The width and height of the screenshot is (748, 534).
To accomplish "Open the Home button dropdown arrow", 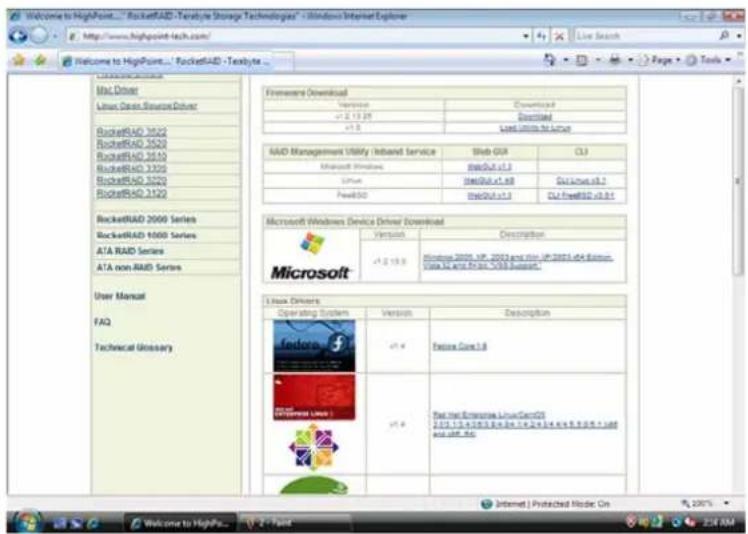I will point(566,60).
